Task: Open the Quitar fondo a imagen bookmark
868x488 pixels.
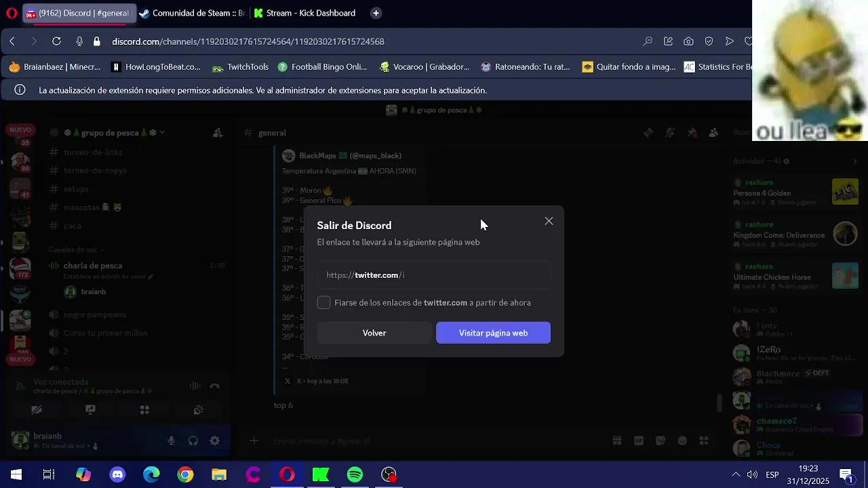Action: click(629, 66)
